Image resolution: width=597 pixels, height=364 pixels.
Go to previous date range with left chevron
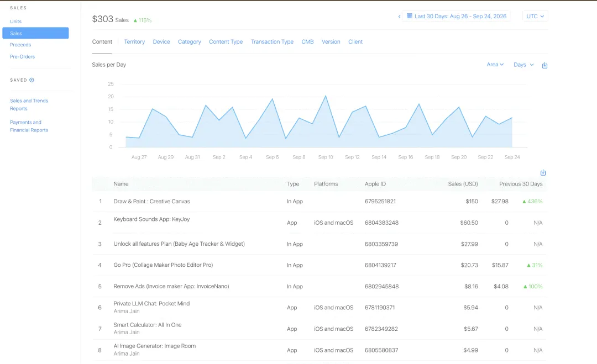399,17
